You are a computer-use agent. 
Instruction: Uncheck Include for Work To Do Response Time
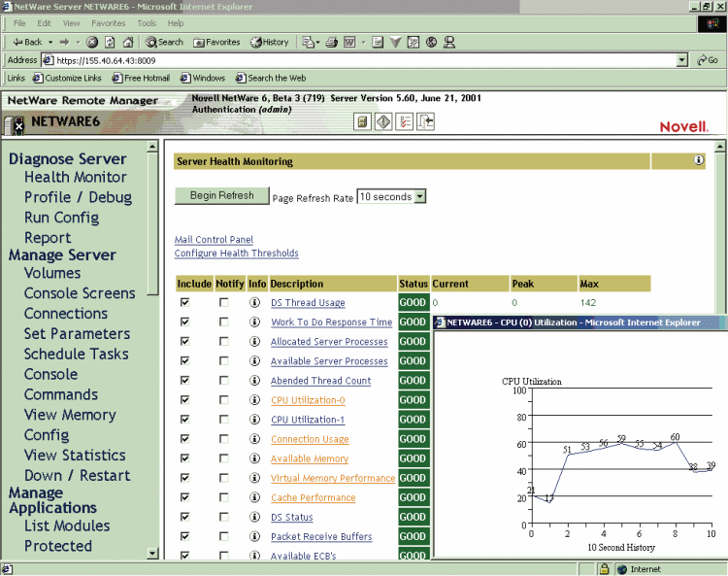click(x=184, y=322)
